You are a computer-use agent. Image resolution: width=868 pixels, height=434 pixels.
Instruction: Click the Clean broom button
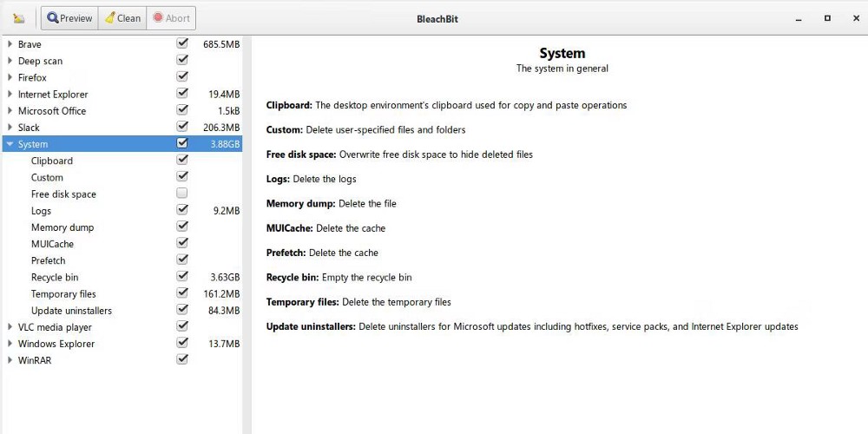(x=122, y=18)
